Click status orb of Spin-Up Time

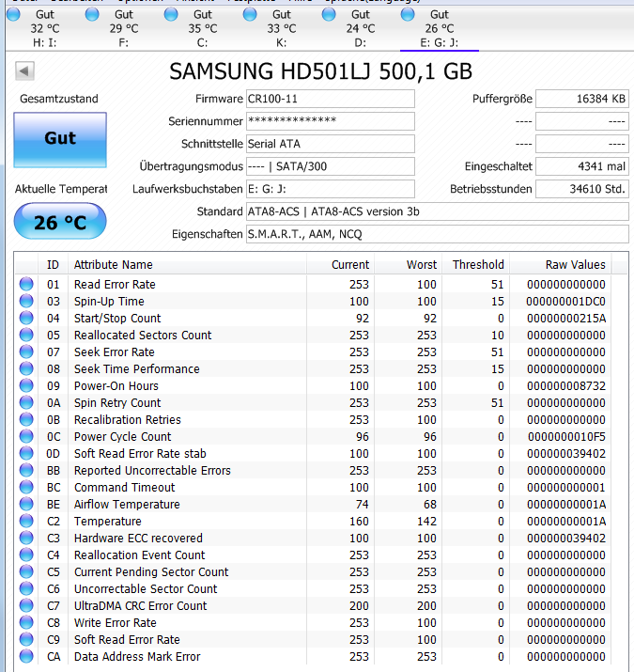[x=26, y=301]
